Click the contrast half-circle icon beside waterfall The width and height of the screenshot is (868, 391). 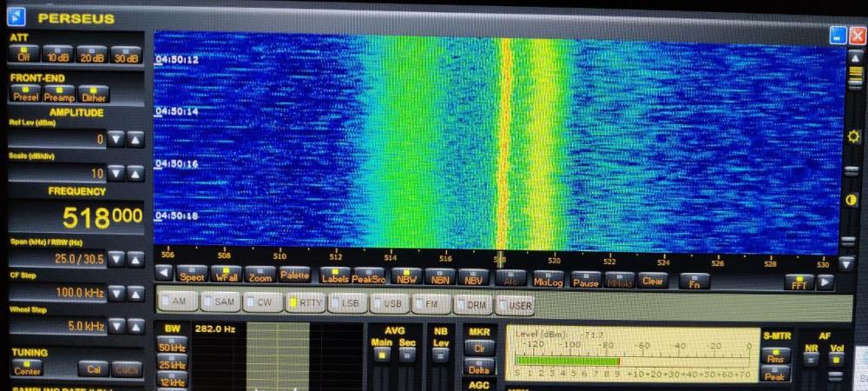pos(854,200)
